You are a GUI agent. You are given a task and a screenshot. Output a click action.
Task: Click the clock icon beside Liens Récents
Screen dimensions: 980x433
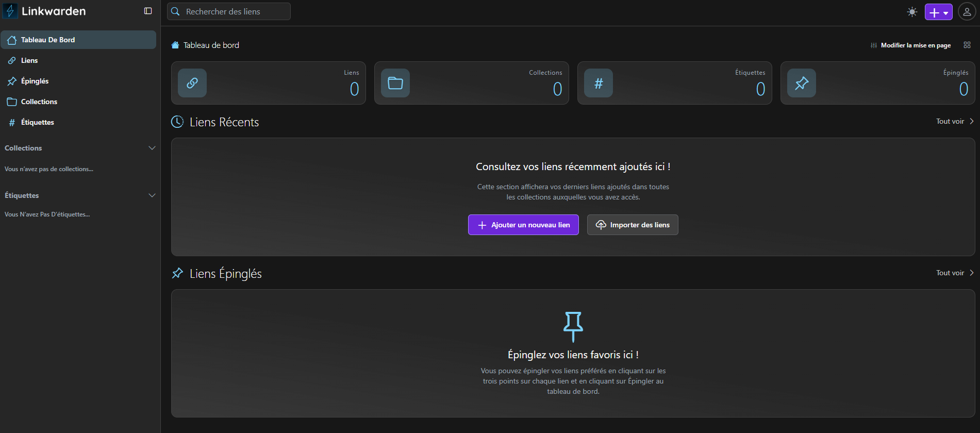177,122
